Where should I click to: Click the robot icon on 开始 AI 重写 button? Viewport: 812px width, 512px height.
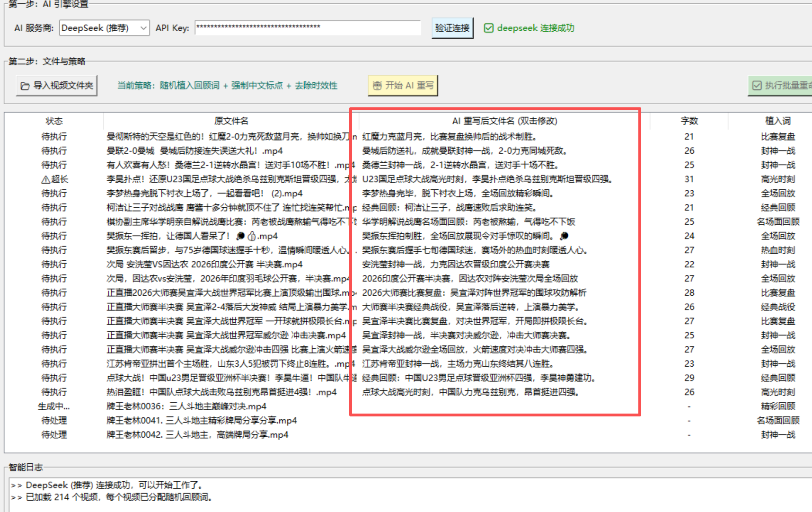pos(377,85)
